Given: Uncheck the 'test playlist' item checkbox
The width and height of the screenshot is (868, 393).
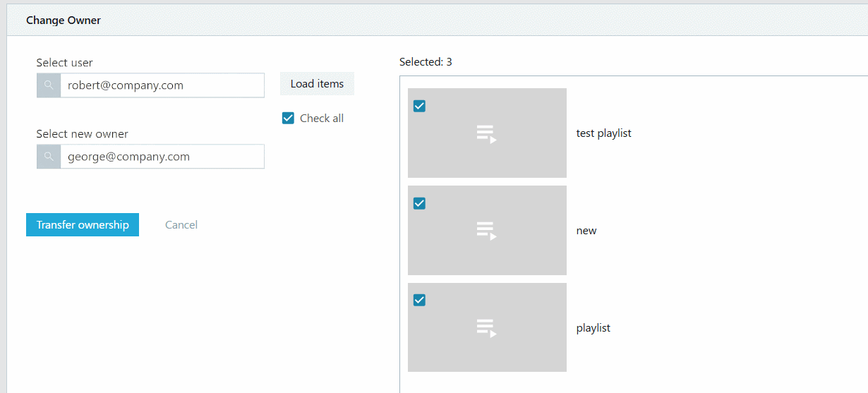Looking at the screenshot, I should click(x=419, y=106).
